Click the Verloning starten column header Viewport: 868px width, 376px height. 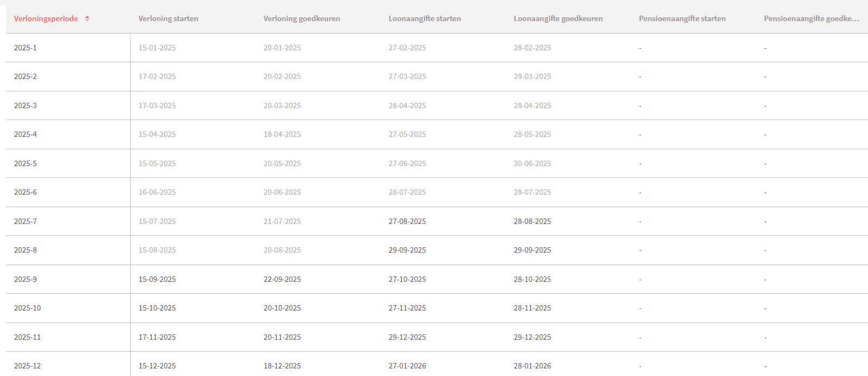(168, 18)
